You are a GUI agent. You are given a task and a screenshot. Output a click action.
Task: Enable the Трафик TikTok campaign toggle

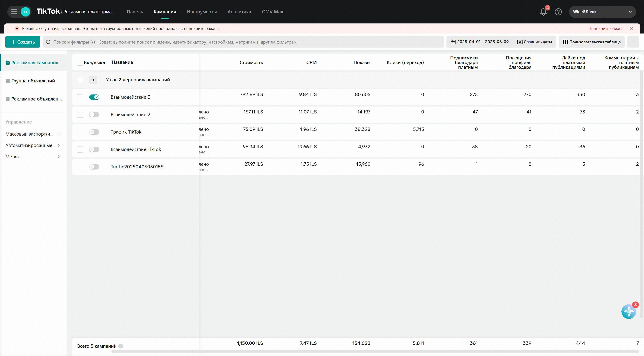[x=94, y=132]
